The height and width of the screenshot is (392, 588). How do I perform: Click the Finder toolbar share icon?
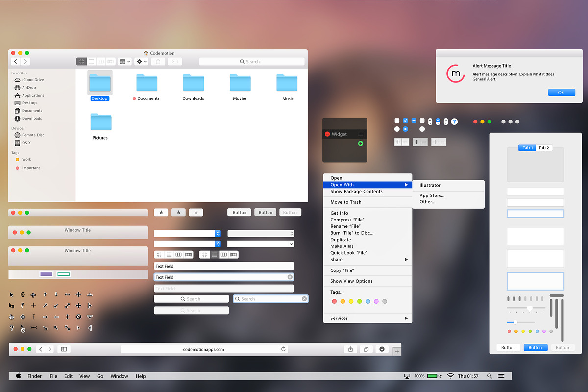[x=158, y=62]
